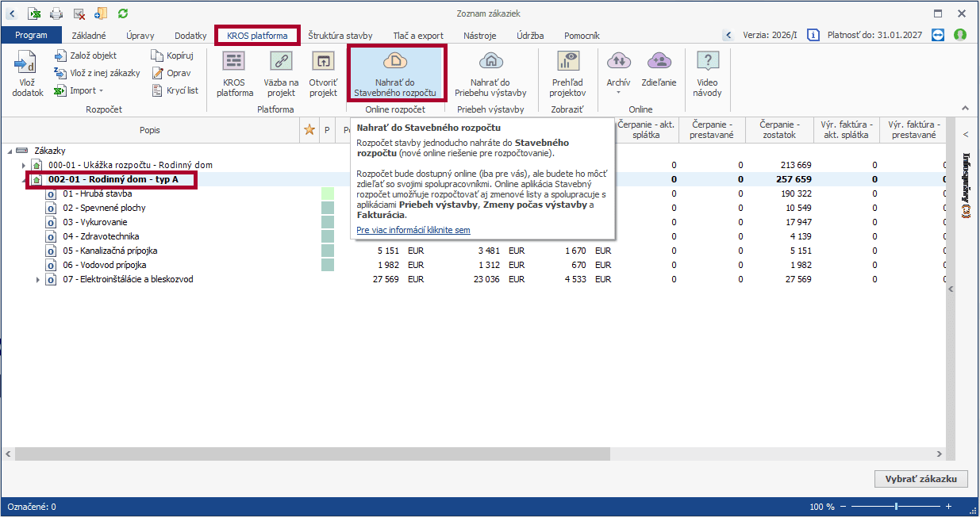Expand 07 - Elektroinštalácie a bleskozvod

click(x=37, y=280)
